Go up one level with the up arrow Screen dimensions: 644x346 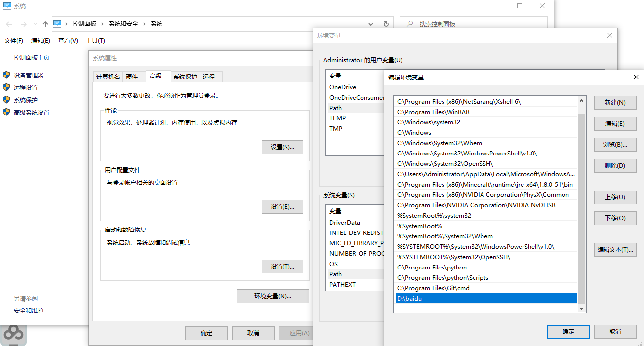[x=45, y=24]
